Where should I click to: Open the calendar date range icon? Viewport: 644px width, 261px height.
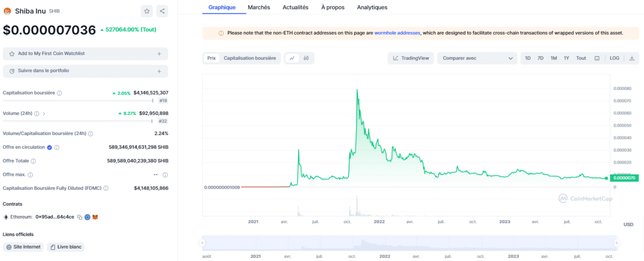click(597, 58)
